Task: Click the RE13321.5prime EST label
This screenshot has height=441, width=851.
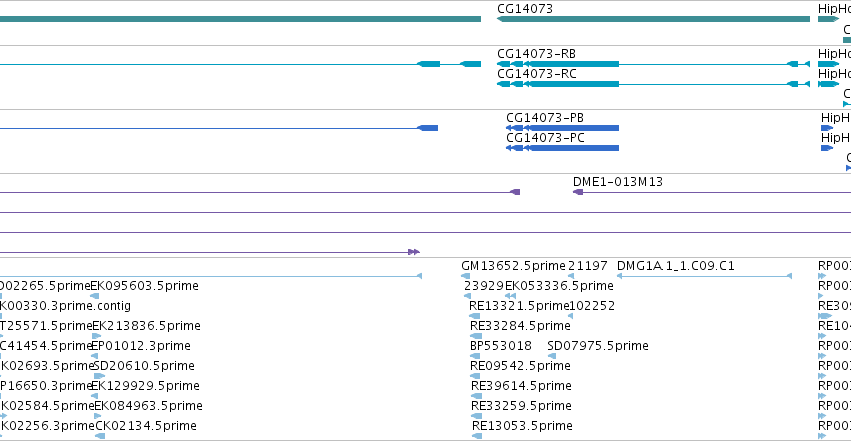Action: click(518, 306)
